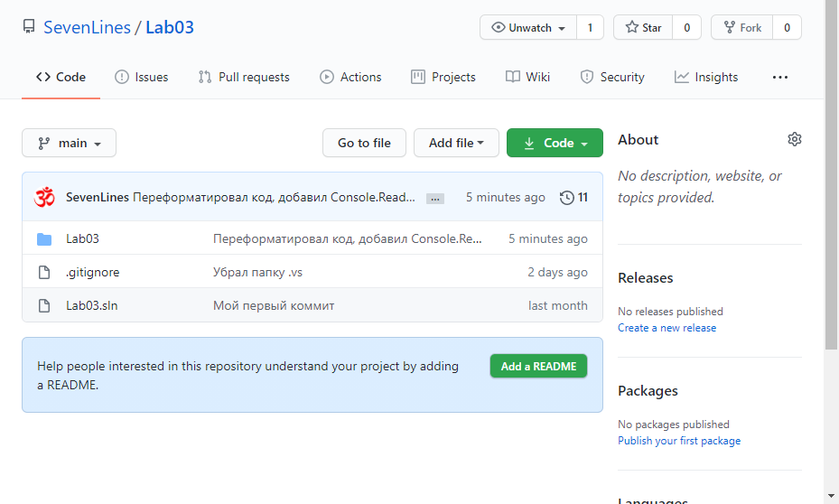Open the 'Мой первый коммит' commit link

[x=274, y=305]
